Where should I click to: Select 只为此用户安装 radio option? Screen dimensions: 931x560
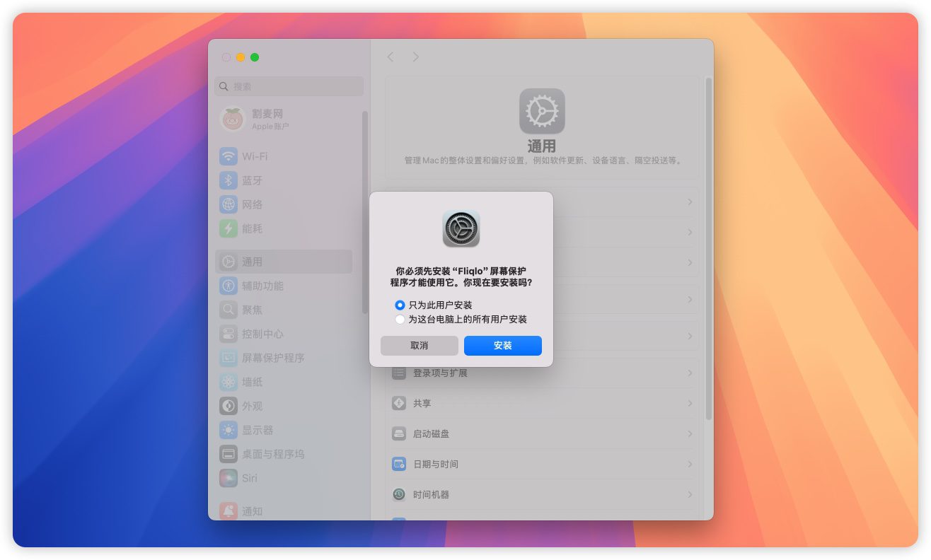[x=400, y=305]
